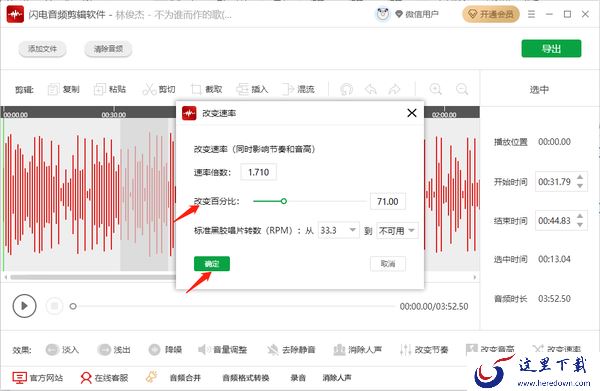
Task: Click the stop playback button
Action: [54, 306]
